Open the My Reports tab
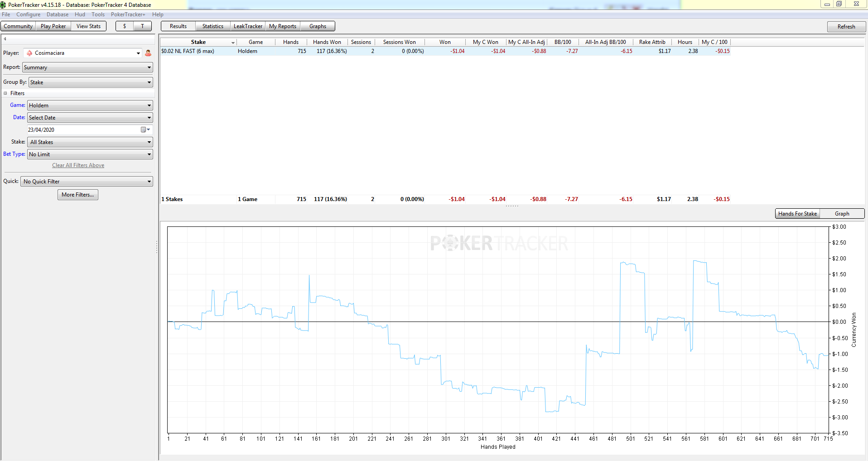The width and height of the screenshot is (868, 461). click(283, 26)
